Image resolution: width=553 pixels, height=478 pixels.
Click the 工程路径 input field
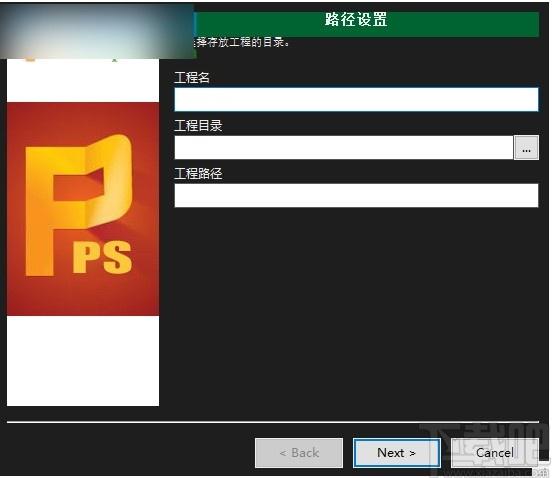click(356, 195)
